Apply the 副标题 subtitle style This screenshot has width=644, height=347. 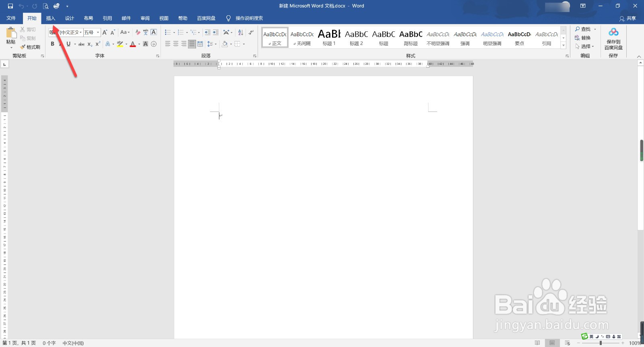click(411, 37)
